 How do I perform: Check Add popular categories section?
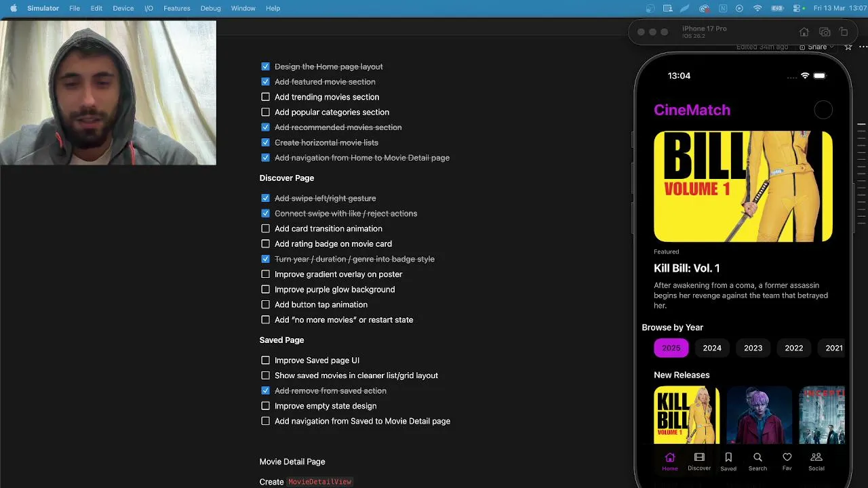pyautogui.click(x=265, y=112)
